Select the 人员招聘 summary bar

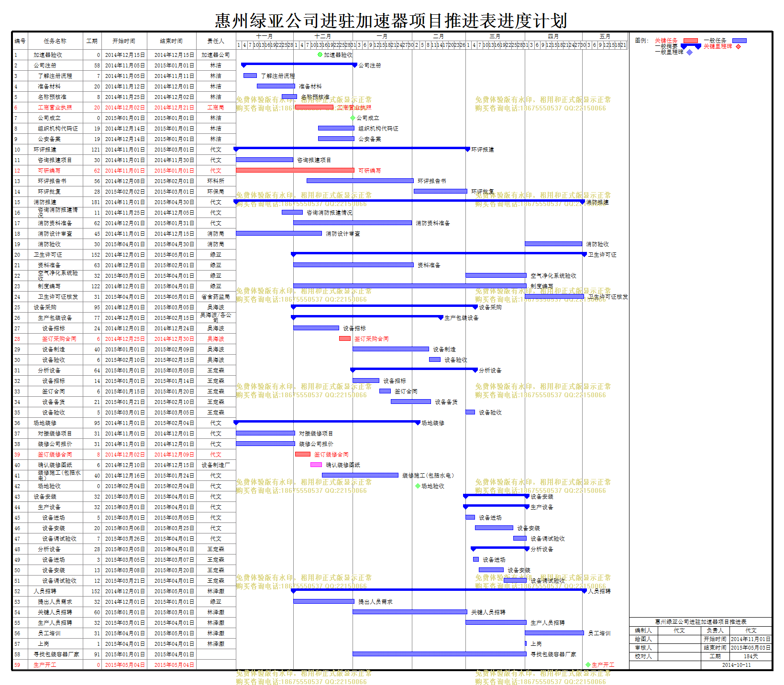[439, 590]
